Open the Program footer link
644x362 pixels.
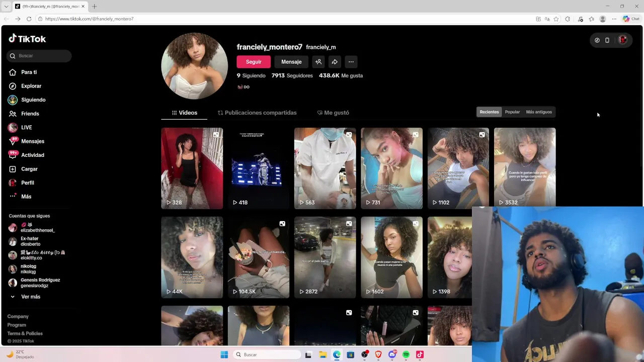pos(17,325)
